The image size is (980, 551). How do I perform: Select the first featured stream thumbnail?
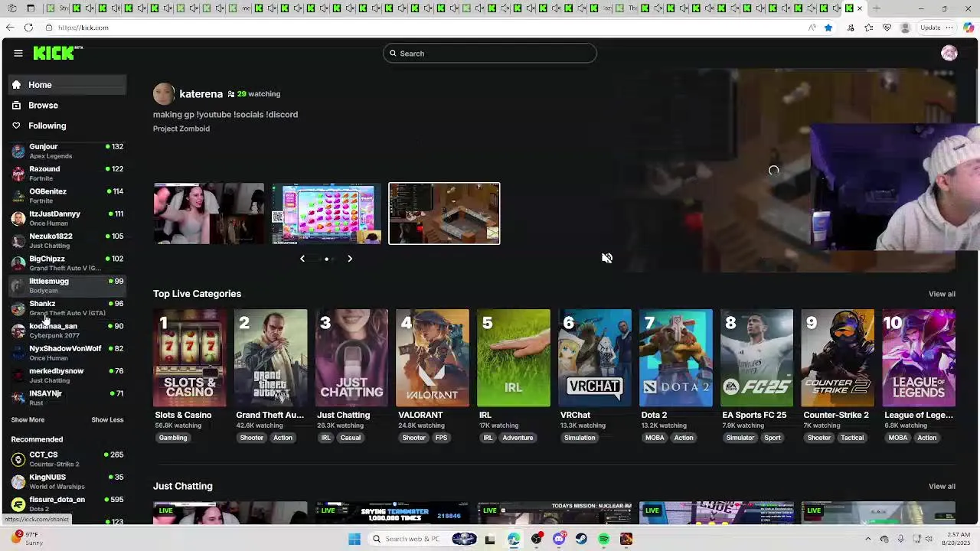[209, 214]
